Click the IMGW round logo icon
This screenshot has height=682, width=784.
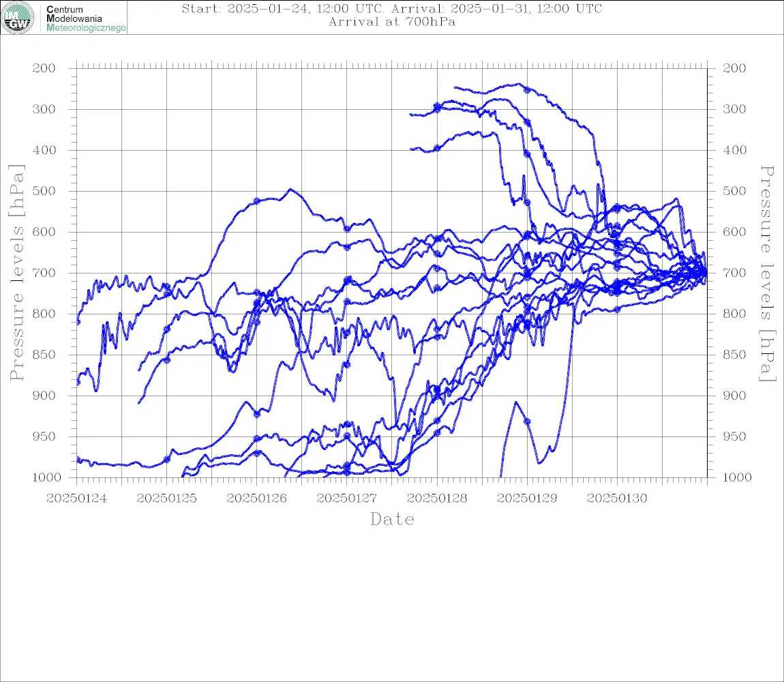pos(18,18)
